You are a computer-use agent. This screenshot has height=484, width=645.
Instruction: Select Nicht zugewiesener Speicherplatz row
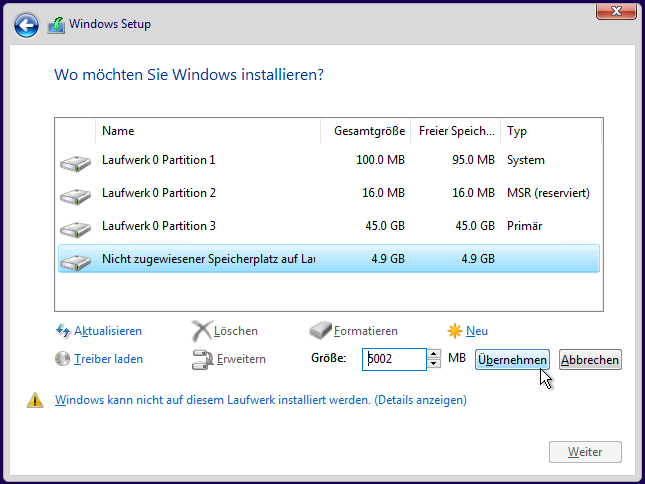coord(329,259)
